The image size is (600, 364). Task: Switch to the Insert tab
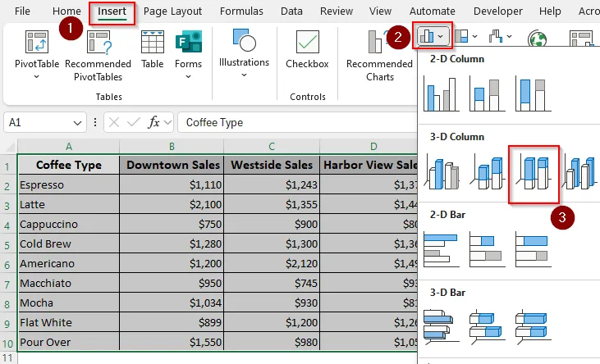coord(112,11)
